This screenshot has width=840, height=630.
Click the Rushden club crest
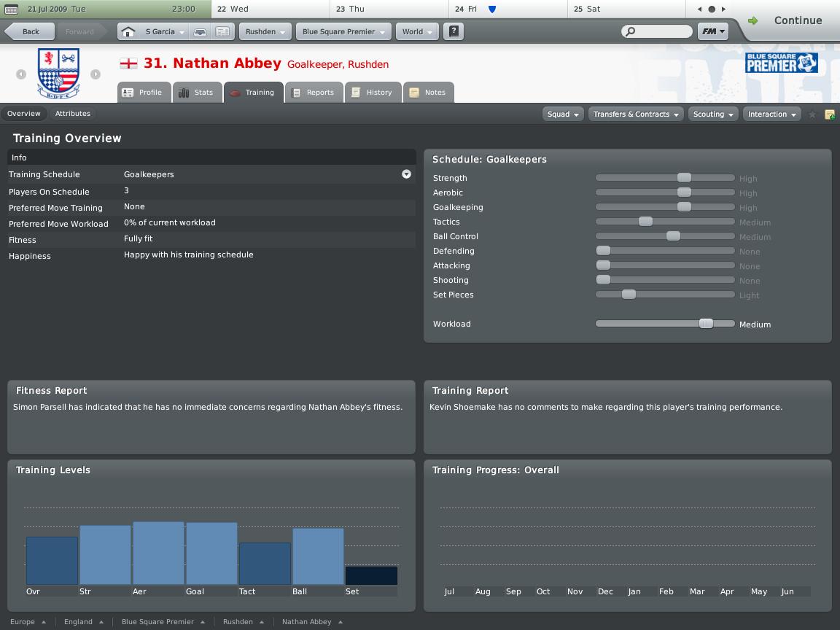[x=58, y=74]
